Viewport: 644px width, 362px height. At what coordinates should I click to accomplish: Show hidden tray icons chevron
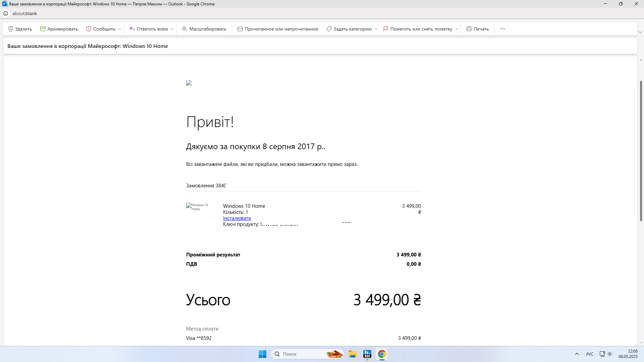click(577, 354)
